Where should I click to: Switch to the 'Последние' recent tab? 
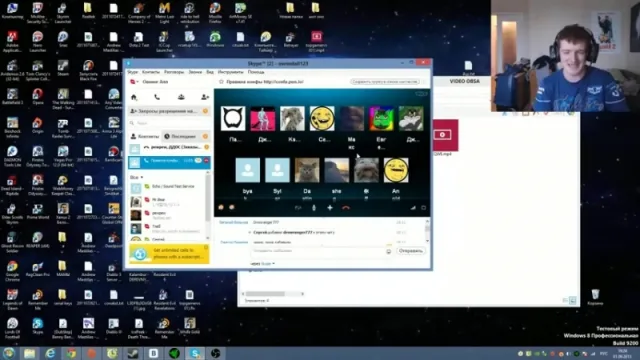182,136
